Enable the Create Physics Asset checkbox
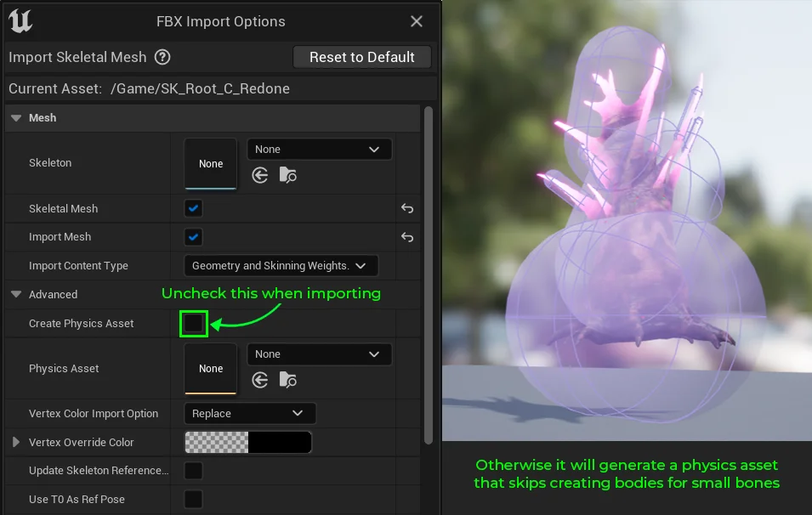 click(x=194, y=323)
